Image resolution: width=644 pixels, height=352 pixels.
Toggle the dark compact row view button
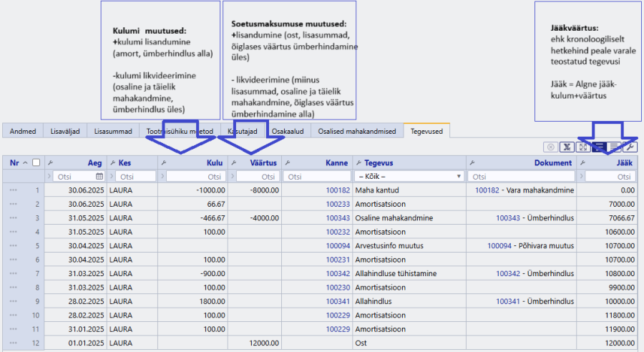599,147
